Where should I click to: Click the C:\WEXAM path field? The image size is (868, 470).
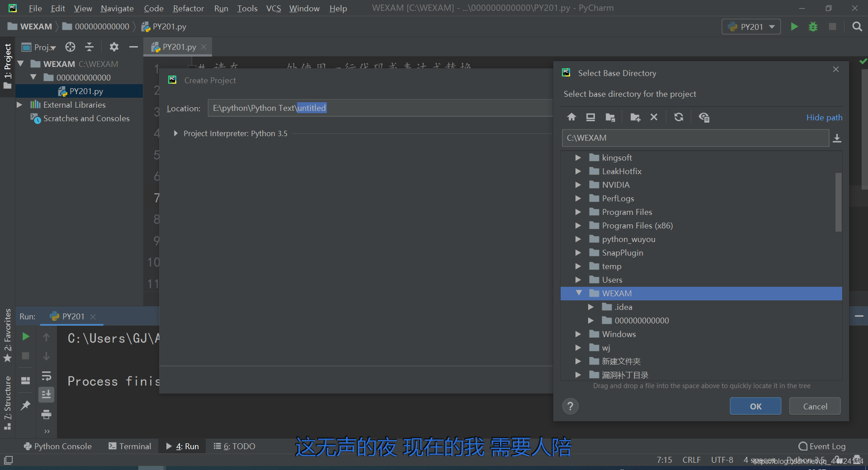pos(695,138)
